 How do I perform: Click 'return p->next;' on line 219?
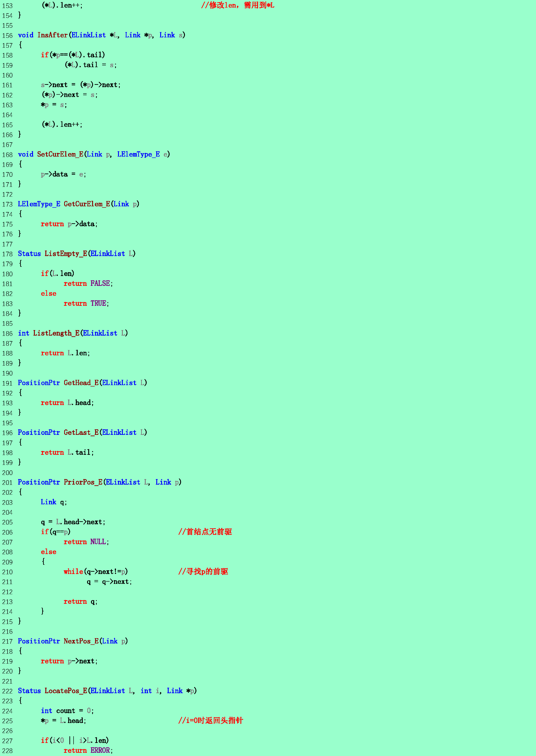69,661
